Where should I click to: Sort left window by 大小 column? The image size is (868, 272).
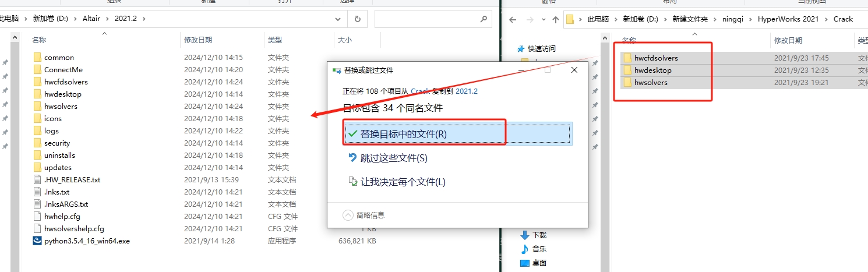(345, 40)
